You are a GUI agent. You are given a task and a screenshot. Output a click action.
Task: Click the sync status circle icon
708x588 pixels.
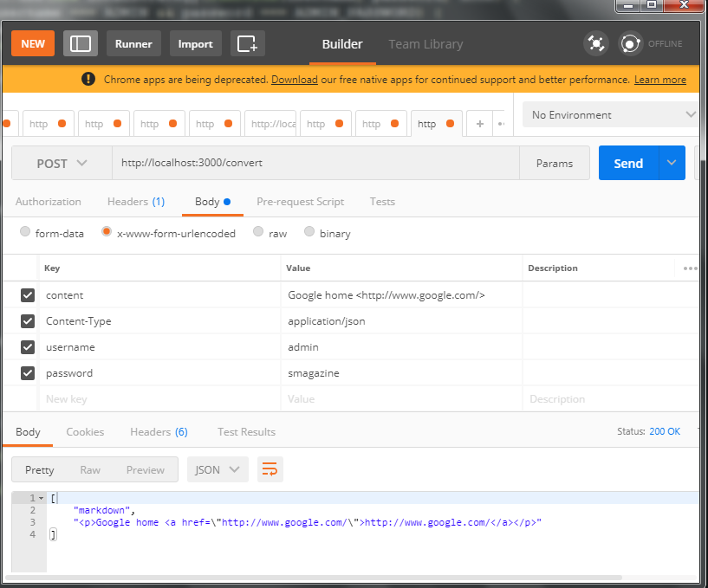pos(630,44)
